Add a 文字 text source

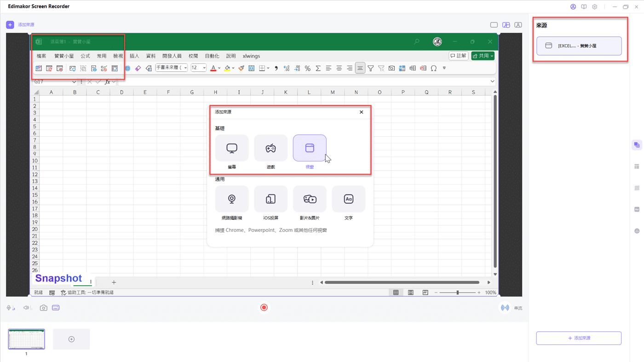coord(349,199)
